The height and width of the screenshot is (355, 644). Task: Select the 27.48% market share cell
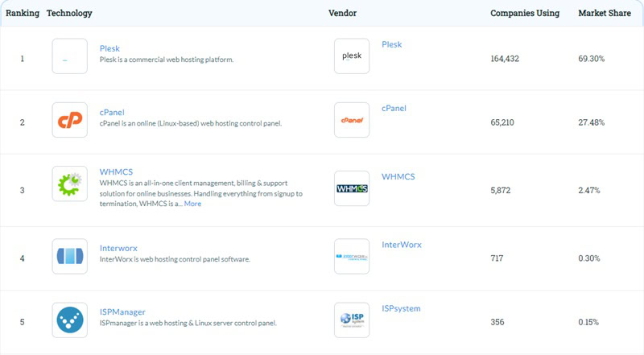592,122
